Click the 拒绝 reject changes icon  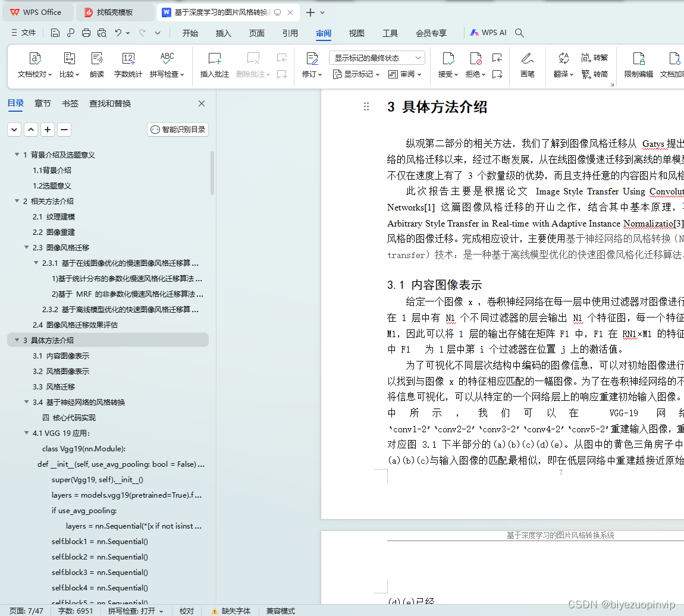click(475, 58)
